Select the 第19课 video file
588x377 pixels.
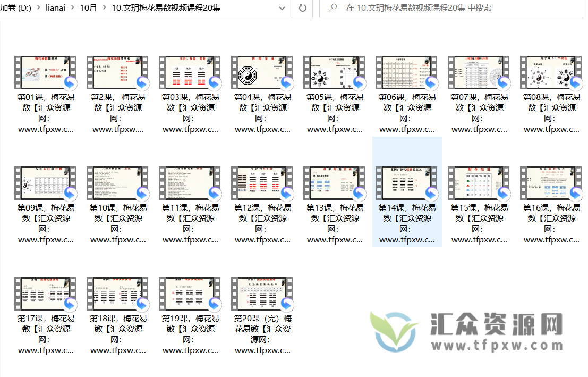tap(190, 293)
